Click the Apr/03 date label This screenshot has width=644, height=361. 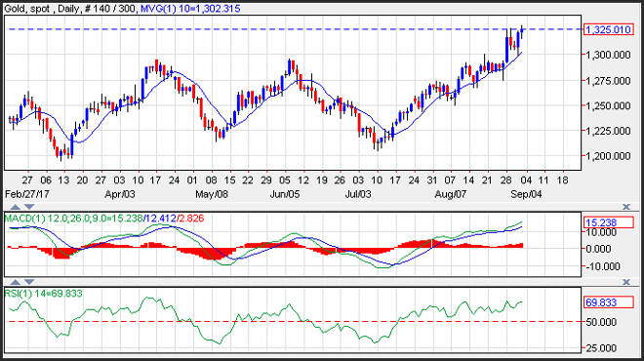(x=120, y=194)
